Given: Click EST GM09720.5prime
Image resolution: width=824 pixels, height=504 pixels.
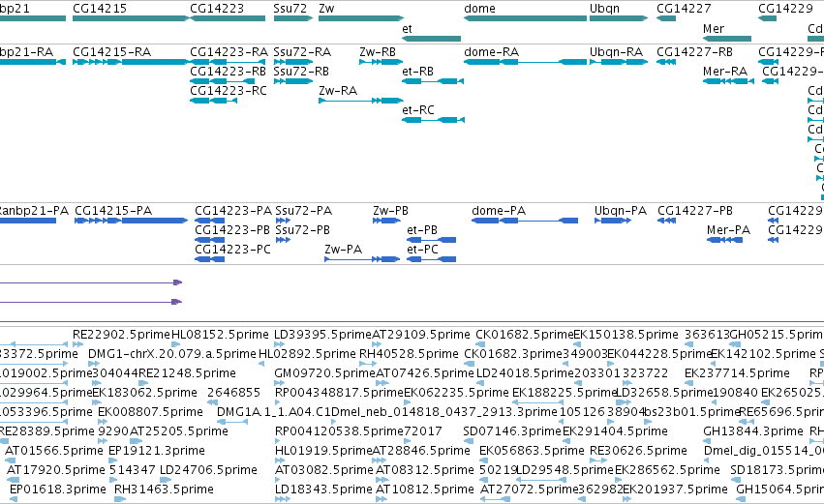Looking at the screenshot, I should click(281, 383).
